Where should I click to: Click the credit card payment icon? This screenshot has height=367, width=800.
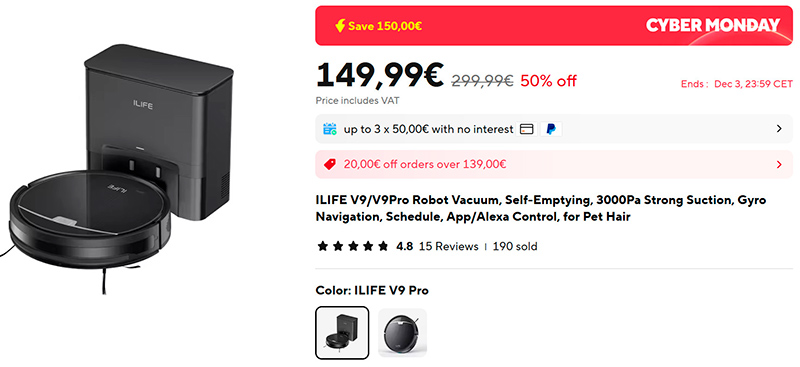pos(526,129)
